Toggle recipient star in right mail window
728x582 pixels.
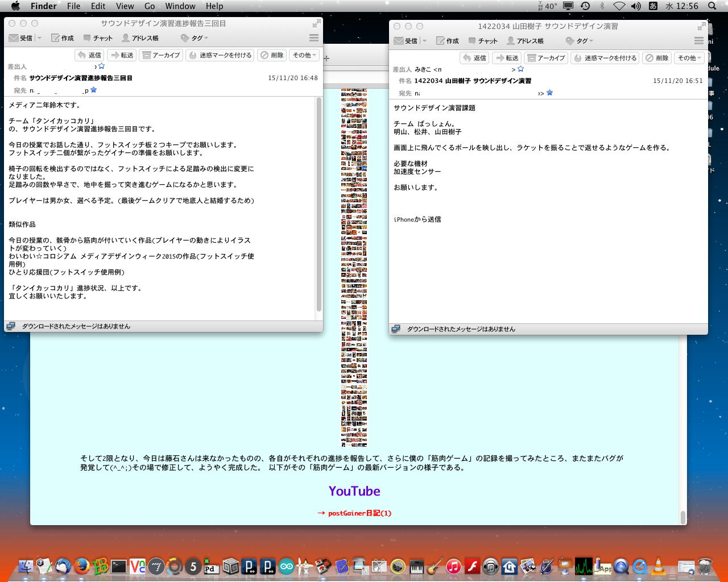549,93
